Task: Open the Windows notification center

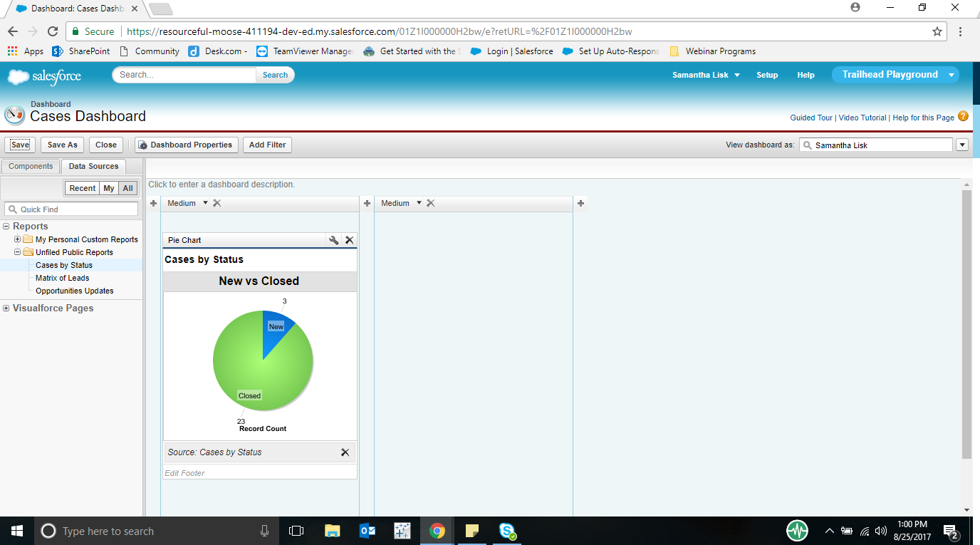Action: tap(951, 531)
